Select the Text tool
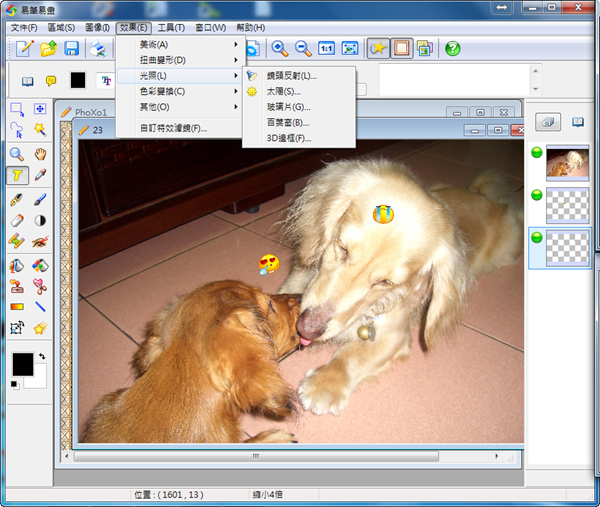 [17, 176]
